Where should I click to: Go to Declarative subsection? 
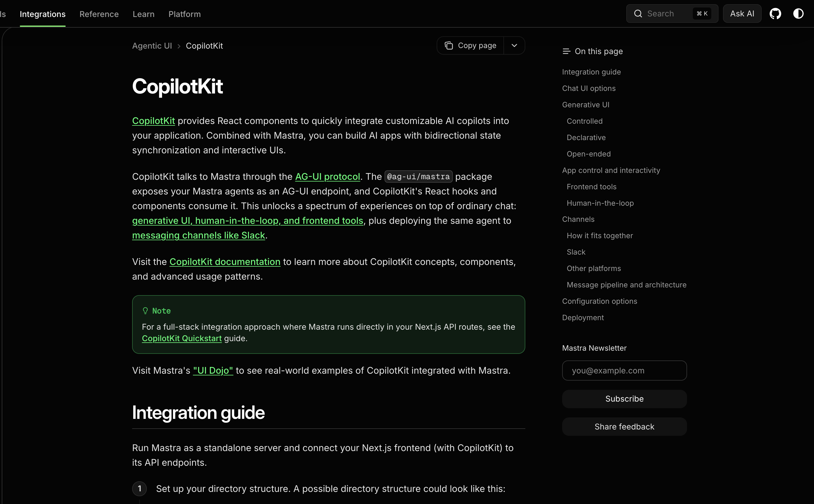point(586,137)
